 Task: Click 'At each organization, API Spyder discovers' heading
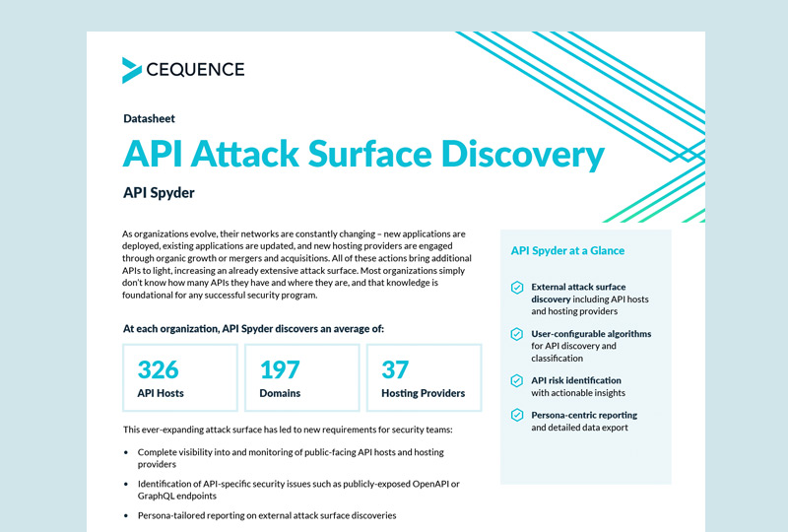point(253,329)
